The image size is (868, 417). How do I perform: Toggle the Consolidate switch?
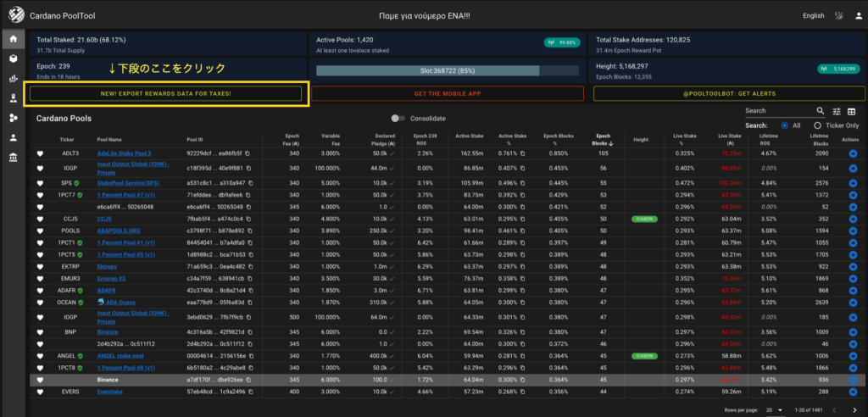[x=398, y=119]
